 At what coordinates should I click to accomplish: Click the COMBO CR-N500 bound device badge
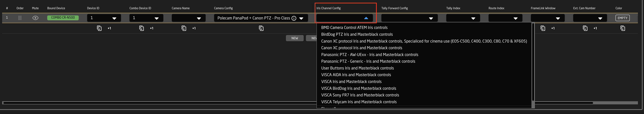coord(63,18)
